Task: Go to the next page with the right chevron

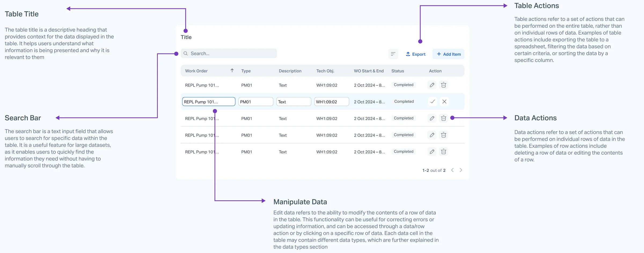Action: 461,170
